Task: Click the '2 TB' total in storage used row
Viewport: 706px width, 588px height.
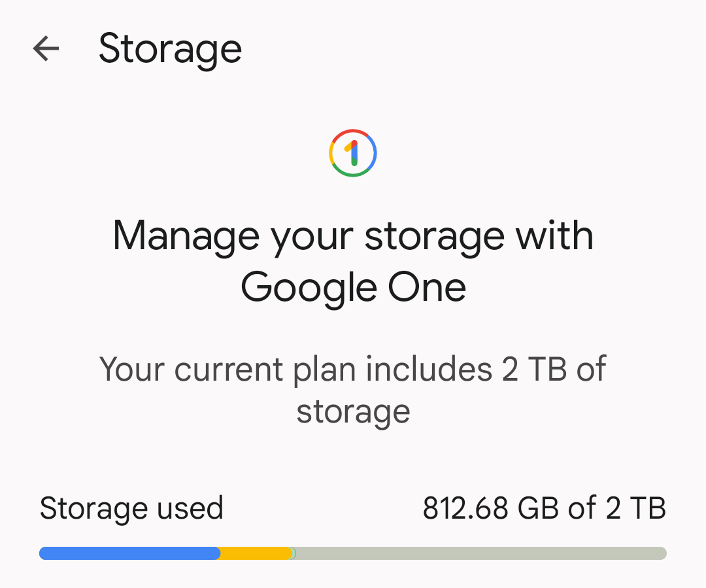Action: click(636, 508)
